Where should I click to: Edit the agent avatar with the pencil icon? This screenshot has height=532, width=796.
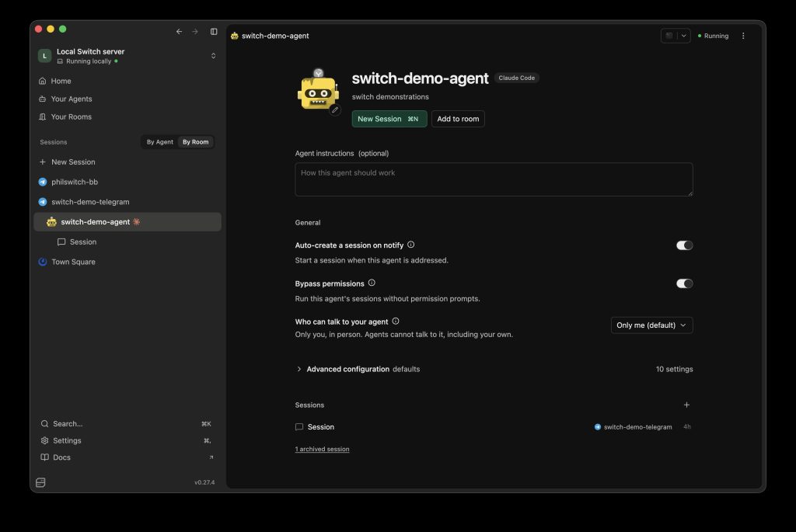click(335, 110)
